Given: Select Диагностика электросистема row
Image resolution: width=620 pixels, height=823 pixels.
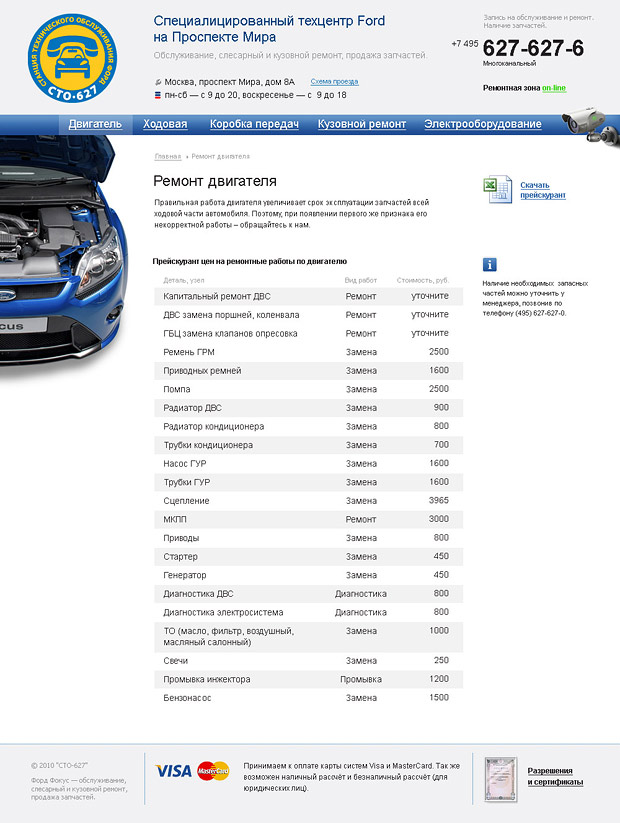Looking at the screenshot, I should (x=309, y=613).
